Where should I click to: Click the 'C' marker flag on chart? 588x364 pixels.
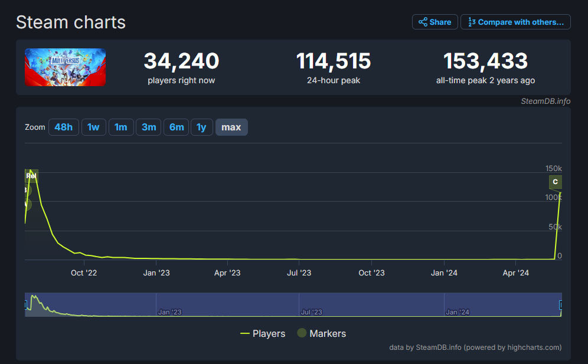click(555, 182)
